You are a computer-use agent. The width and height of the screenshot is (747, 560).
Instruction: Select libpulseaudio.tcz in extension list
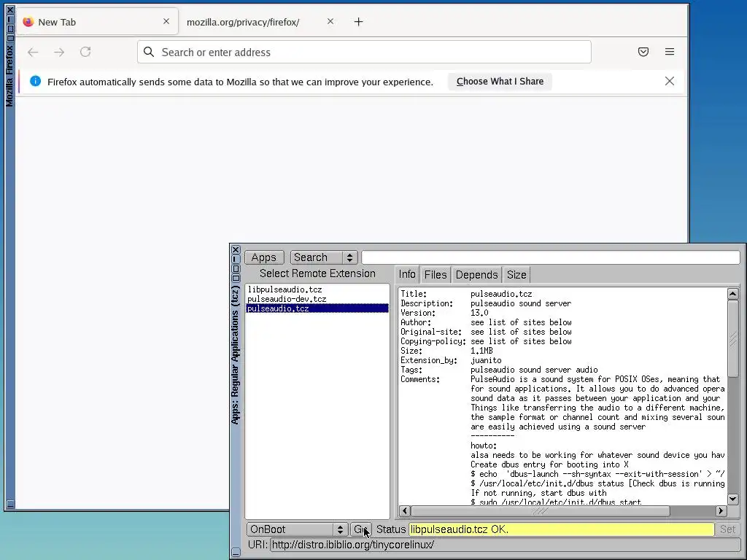317,289
